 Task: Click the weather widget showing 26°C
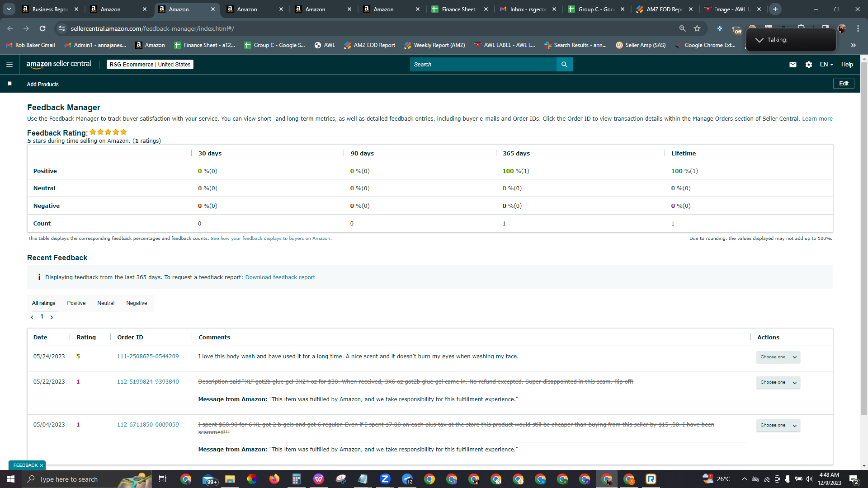[716, 479]
